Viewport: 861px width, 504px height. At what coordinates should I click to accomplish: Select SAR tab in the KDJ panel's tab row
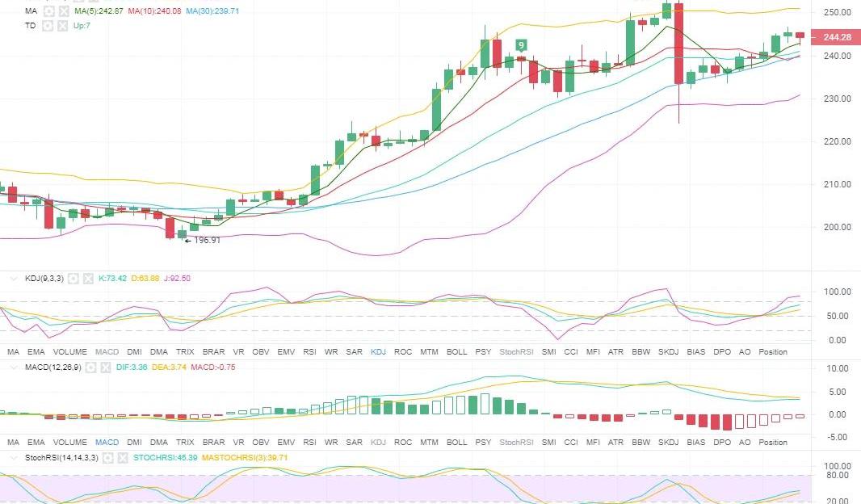pyautogui.click(x=355, y=352)
